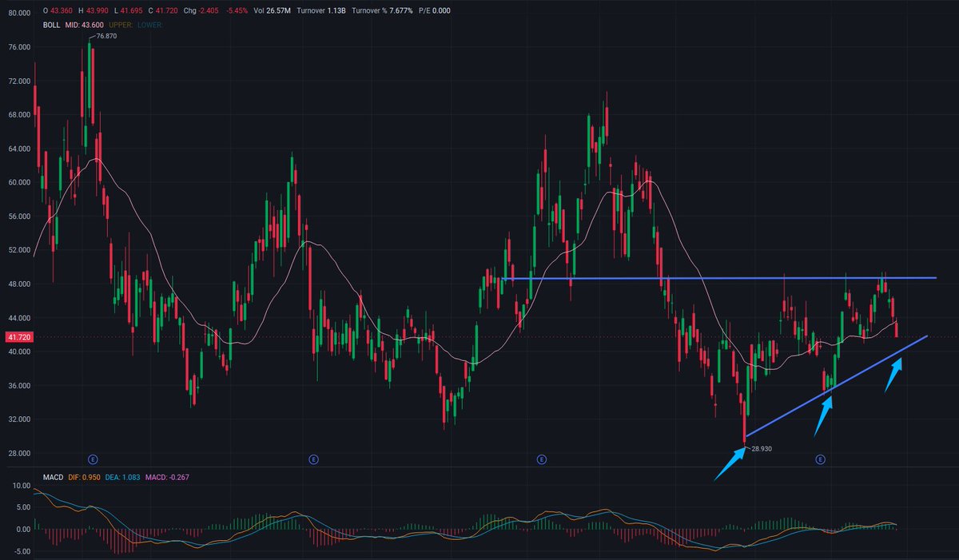959x560 pixels.
Task: Click the MACD: -0.267 reading
Action: click(169, 477)
